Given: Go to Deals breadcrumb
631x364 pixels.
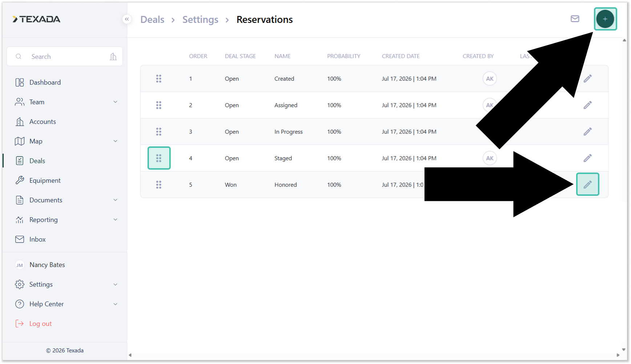Looking at the screenshot, I should coord(152,20).
